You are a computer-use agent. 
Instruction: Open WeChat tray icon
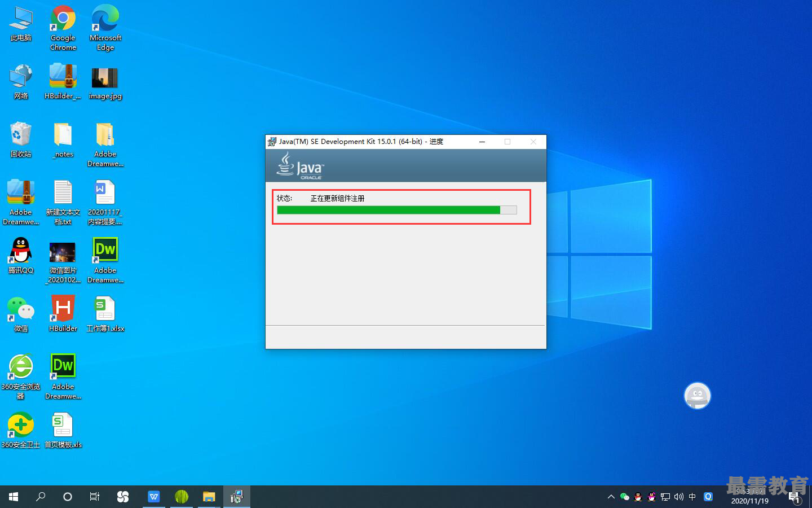(x=624, y=497)
